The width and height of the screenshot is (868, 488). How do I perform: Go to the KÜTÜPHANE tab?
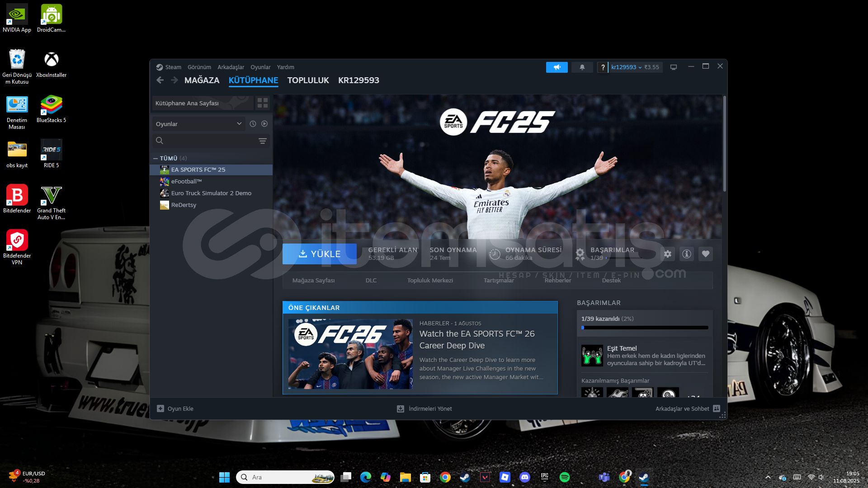click(253, 80)
